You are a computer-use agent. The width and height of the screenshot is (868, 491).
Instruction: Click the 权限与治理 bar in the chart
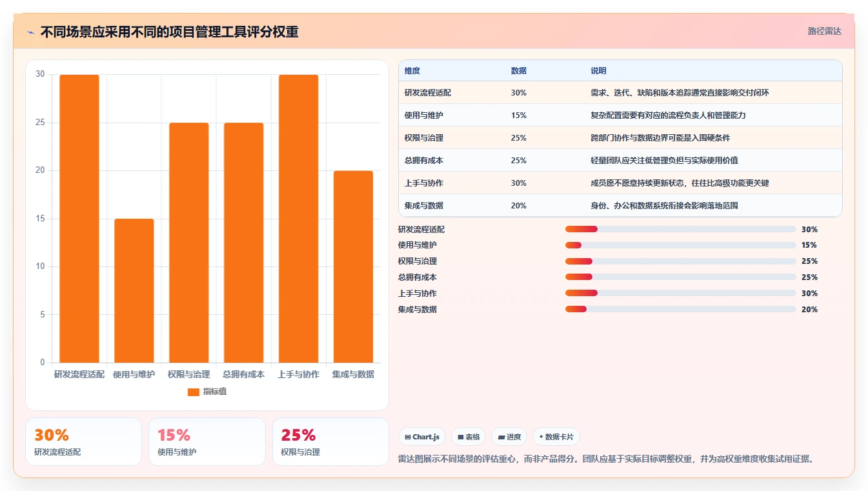pos(189,243)
